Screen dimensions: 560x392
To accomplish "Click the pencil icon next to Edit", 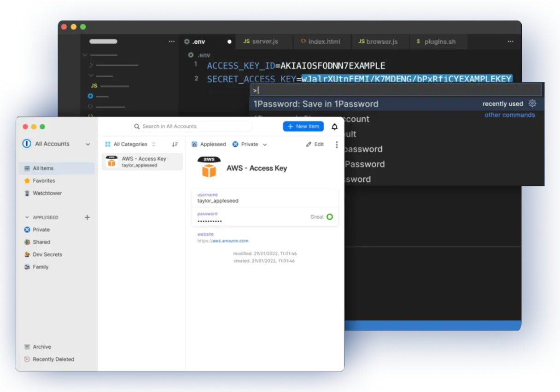I will pos(309,144).
